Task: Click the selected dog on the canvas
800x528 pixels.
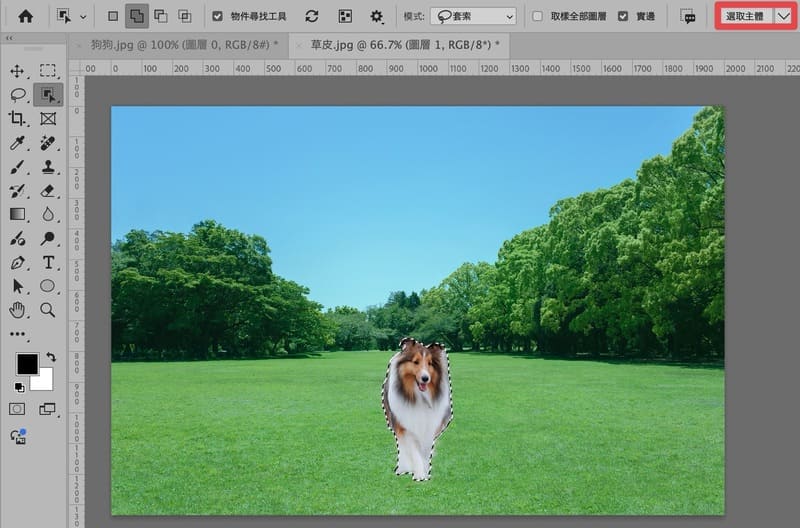Action: point(417,408)
